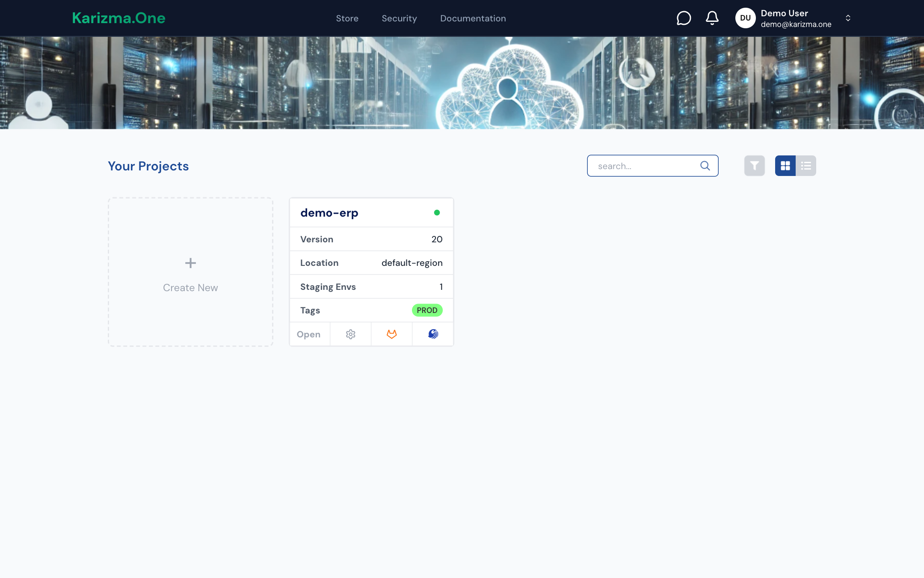This screenshot has width=924, height=578.
Task: Open demo-erp settings gear
Action: [351, 334]
